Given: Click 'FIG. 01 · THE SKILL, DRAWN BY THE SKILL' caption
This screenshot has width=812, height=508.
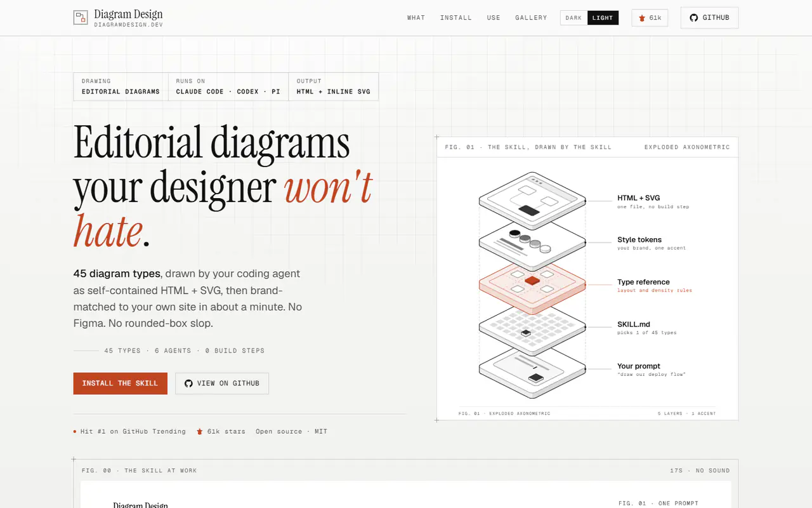Looking at the screenshot, I should coord(528,147).
